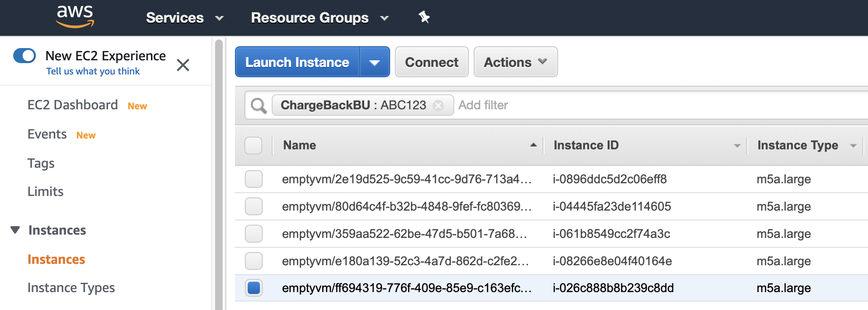Close the New EC2 Experience banner
Screen dimensions: 868x310
(183, 65)
